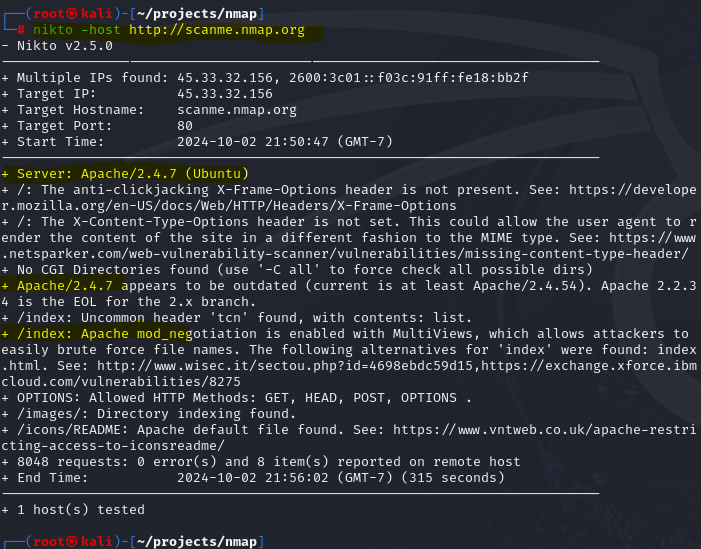
Task: Click the /images/ Directory indexing line
Action: (148, 414)
